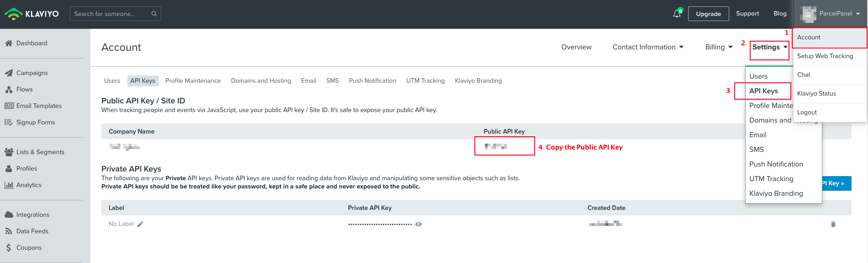Open the Billing dropdown

coord(719,47)
